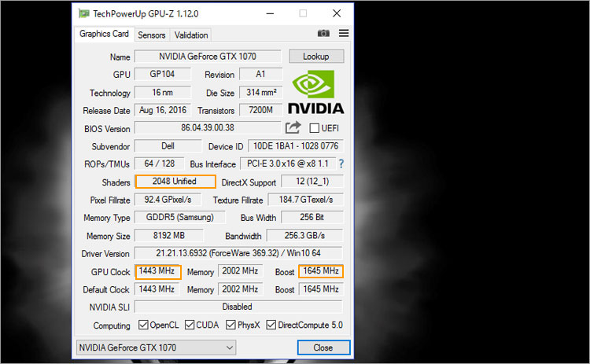This screenshot has height=364, width=590.
Task: Click the GPU field showing GP104
Action: pyautogui.click(x=163, y=74)
